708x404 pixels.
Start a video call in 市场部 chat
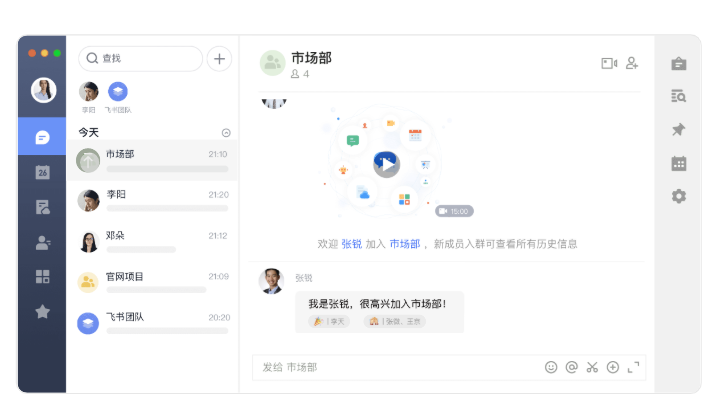[608, 63]
